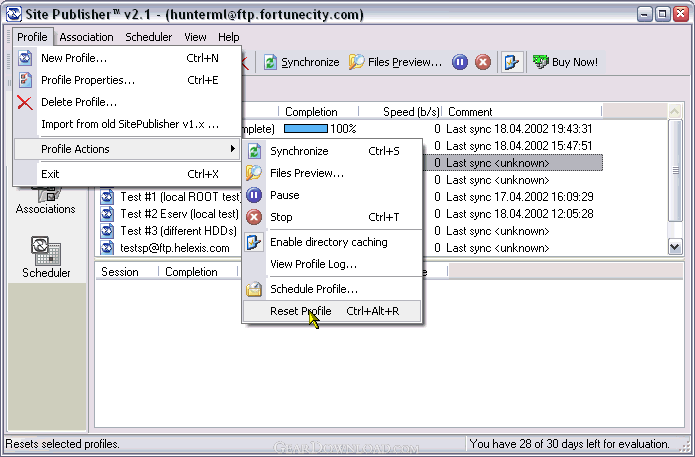695x457 pixels.
Task: Click Last sync 18.04.2002 12:05:28 comment
Action: (519, 214)
